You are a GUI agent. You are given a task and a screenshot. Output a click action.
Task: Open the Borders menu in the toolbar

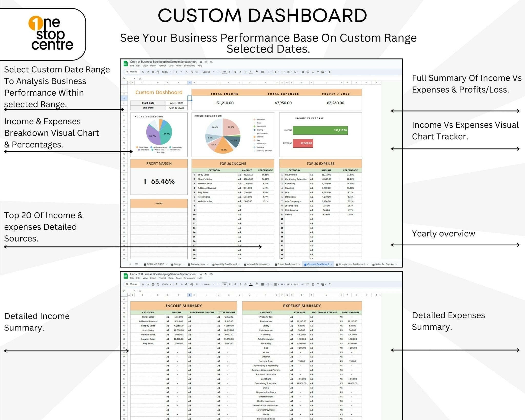(262, 72)
